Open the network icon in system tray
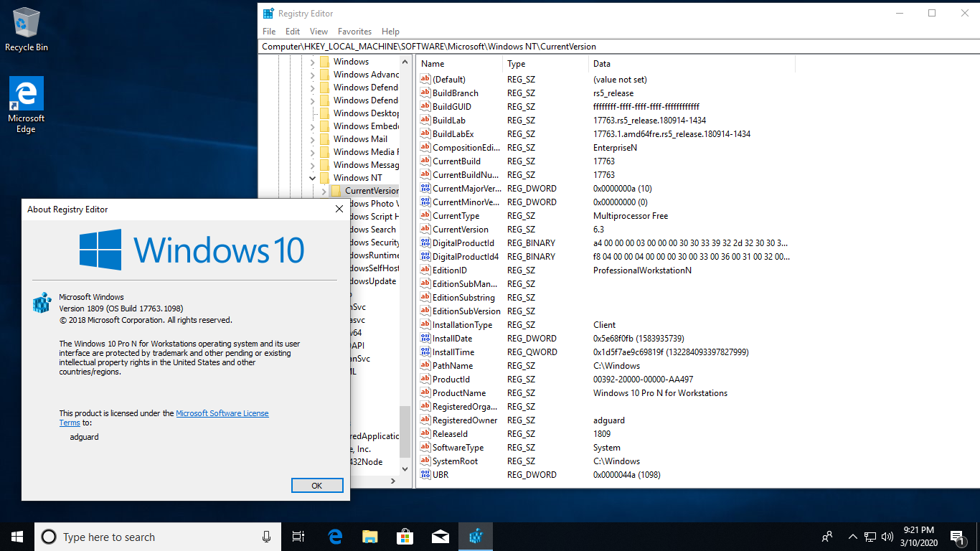 click(870, 537)
